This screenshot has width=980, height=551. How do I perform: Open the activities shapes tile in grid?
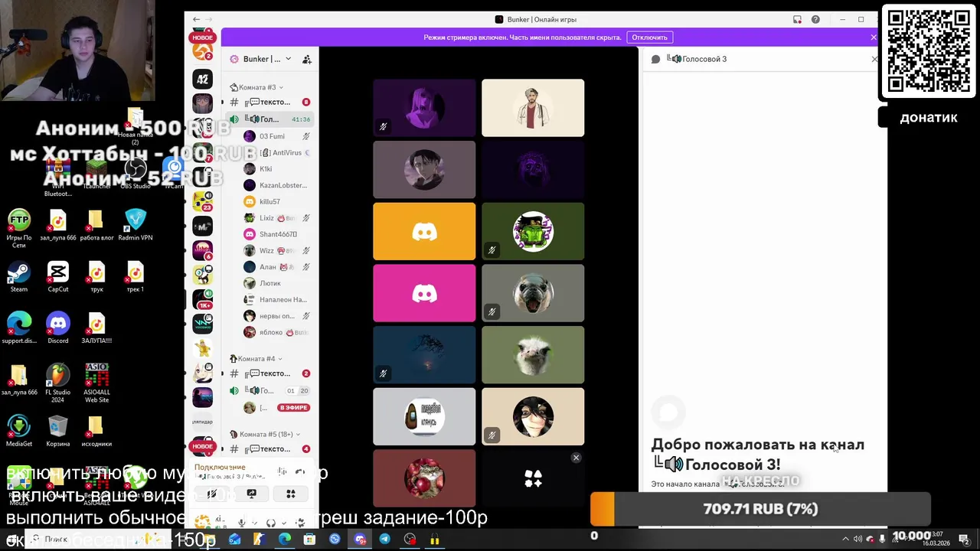tap(533, 479)
